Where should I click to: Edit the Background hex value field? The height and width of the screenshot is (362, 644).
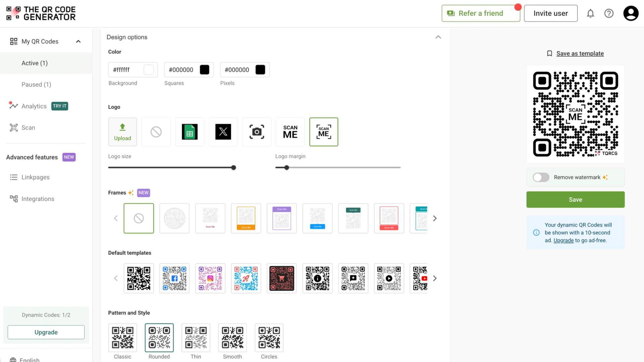coord(133,70)
